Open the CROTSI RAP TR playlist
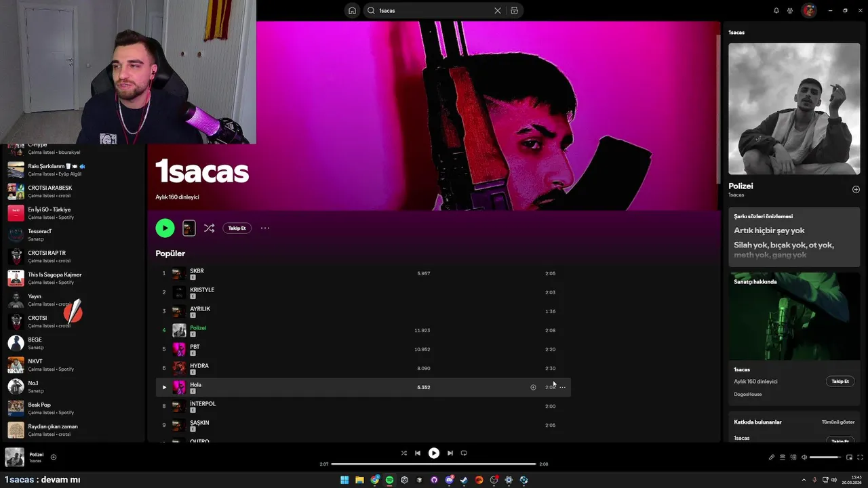The width and height of the screenshot is (868, 488). coord(75,256)
